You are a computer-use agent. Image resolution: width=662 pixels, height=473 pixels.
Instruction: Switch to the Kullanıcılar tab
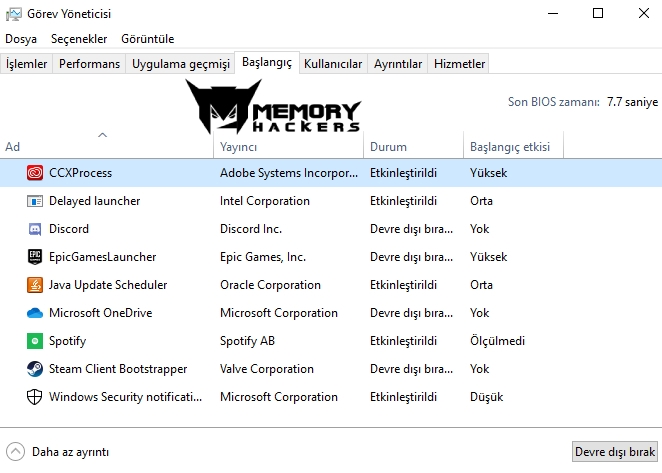click(x=333, y=64)
